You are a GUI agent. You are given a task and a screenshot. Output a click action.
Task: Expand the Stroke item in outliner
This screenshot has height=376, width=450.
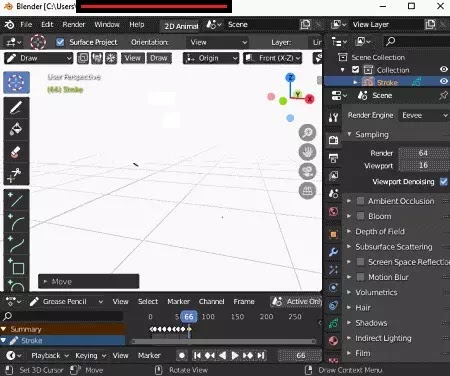[x=355, y=82]
